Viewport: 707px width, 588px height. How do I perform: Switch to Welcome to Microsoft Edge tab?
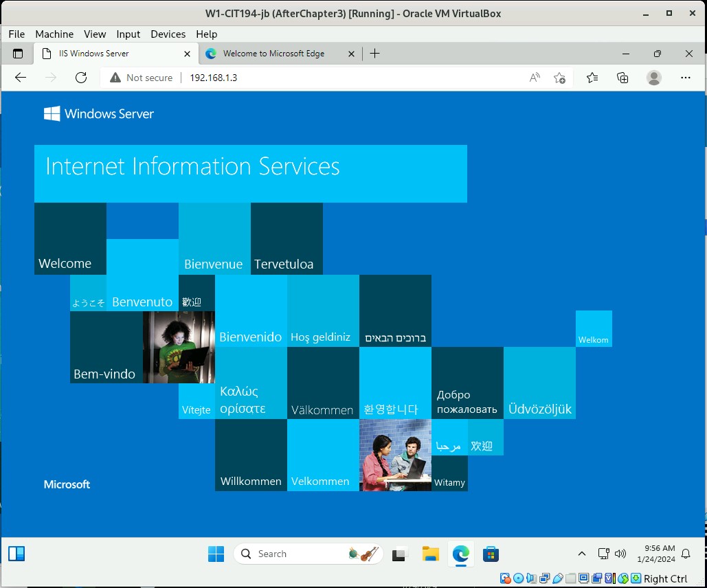tap(280, 54)
